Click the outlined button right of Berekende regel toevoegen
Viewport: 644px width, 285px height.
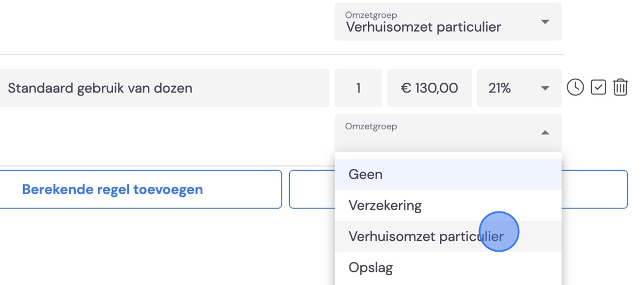(x=458, y=189)
